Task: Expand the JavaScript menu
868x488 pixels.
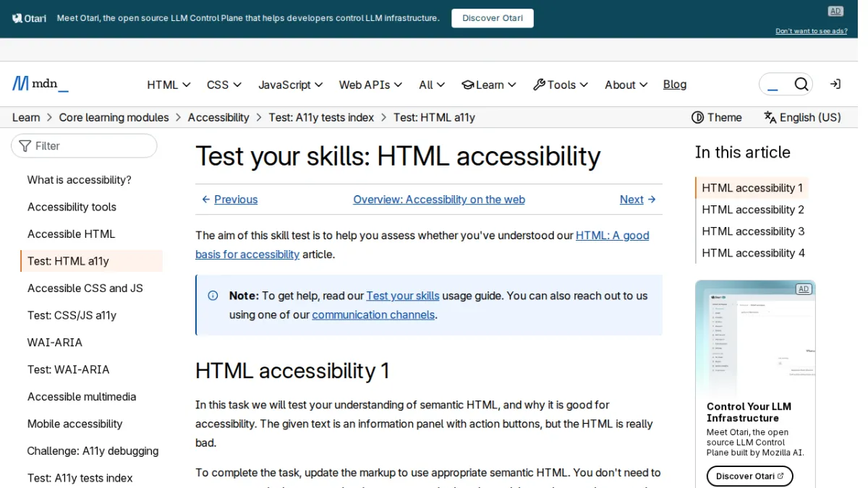Action: coord(291,85)
